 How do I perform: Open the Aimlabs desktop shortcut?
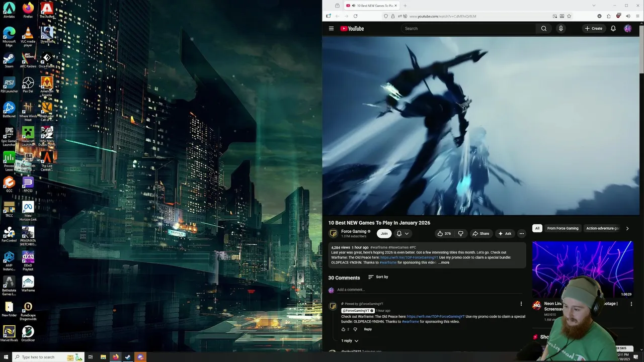[x=9, y=10]
